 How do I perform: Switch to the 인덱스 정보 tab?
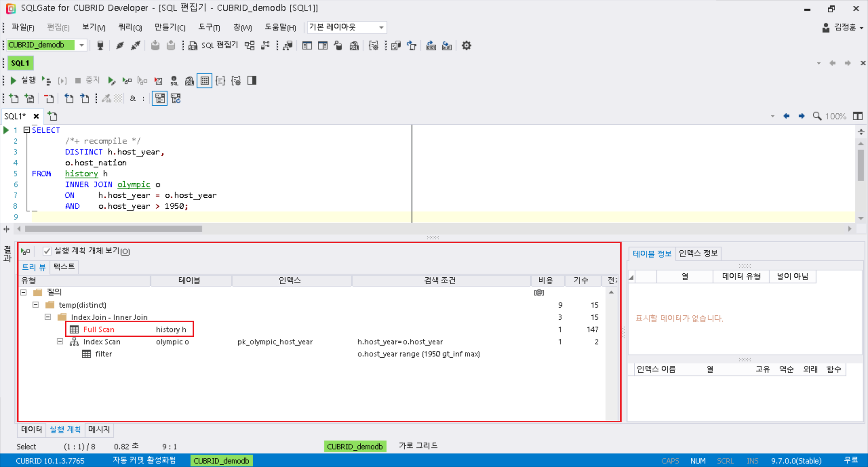698,253
